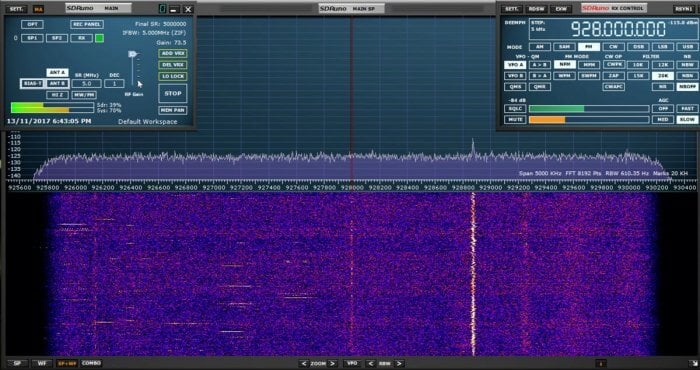This screenshot has height=370, width=700.
Task: Click the MEM PAN button
Action: pos(173,110)
